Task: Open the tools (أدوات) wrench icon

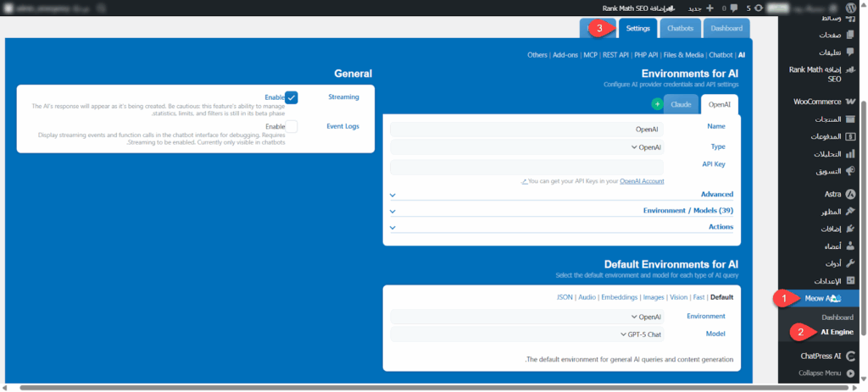Action: click(850, 263)
